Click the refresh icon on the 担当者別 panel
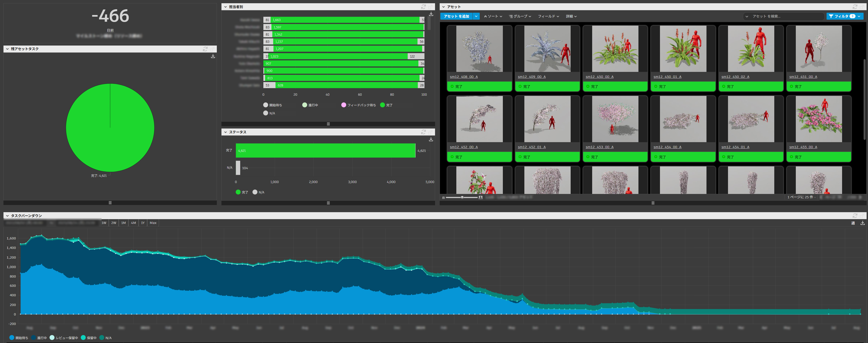Screen dimensions: 868x343 click(423, 7)
